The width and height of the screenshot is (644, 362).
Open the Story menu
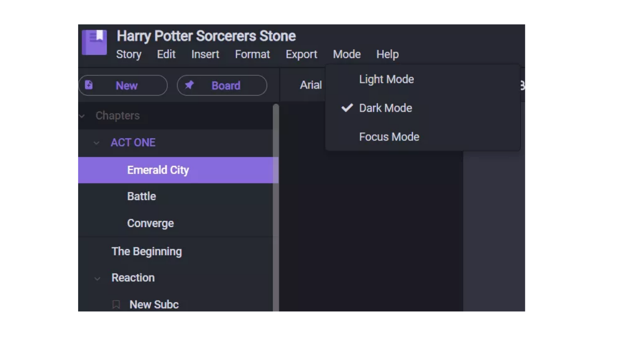coord(128,54)
